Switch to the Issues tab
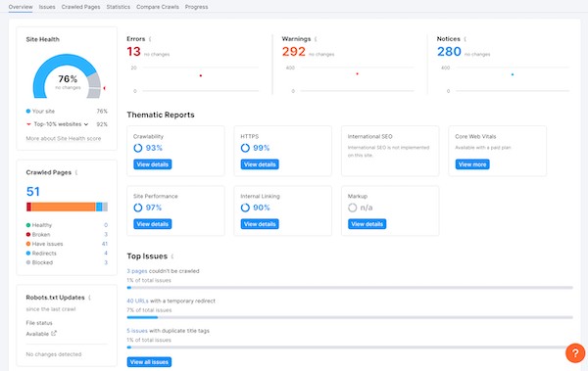588x371 pixels. tap(47, 7)
